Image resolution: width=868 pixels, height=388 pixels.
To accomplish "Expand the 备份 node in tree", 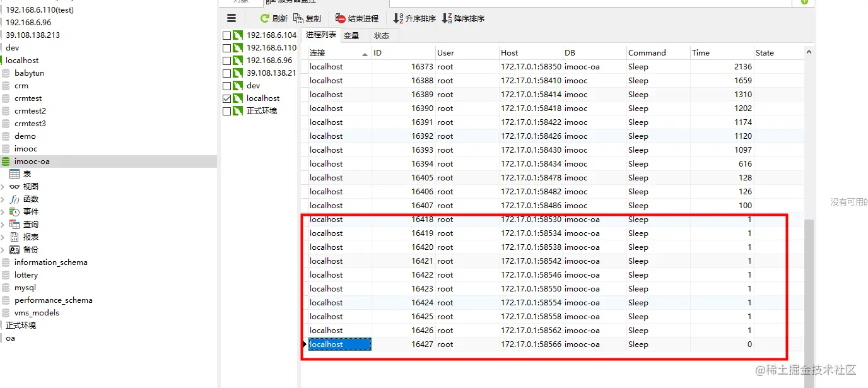I will click(3, 250).
